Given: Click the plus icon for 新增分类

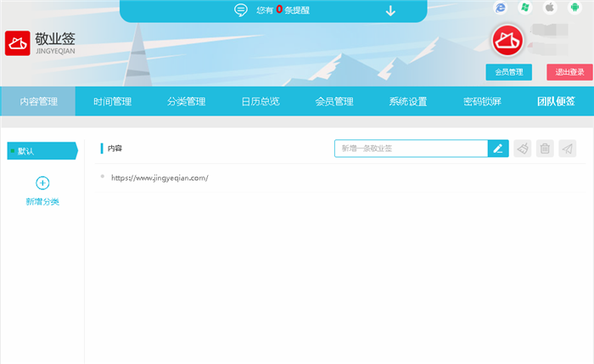Looking at the screenshot, I should pyautogui.click(x=42, y=182).
